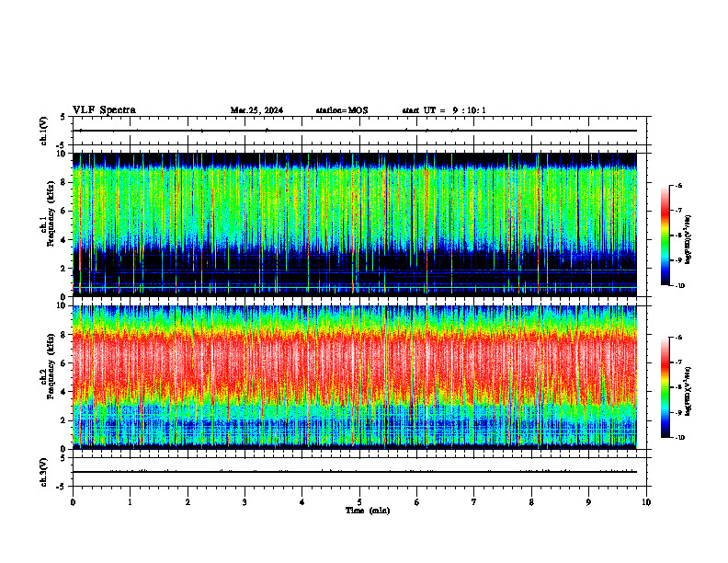Click the ch.1 spectrogram color scale bar
Viewport: 728px width, 563px height.
pyautogui.click(x=665, y=236)
